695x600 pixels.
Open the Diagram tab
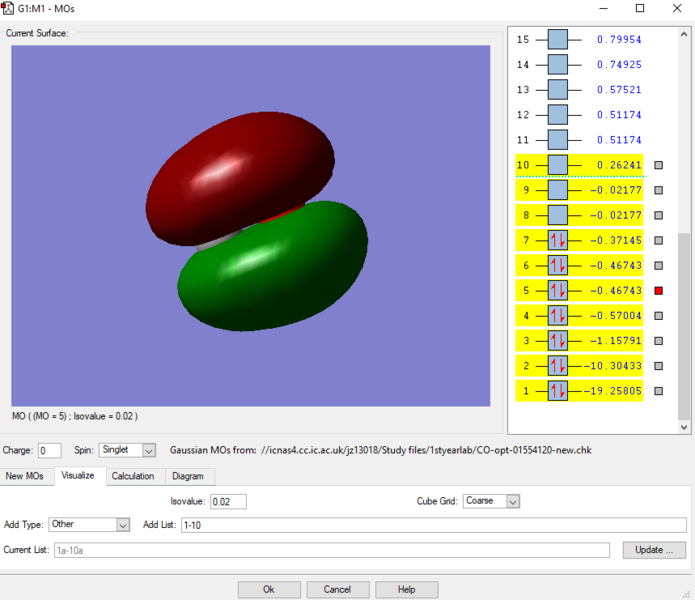(x=188, y=476)
